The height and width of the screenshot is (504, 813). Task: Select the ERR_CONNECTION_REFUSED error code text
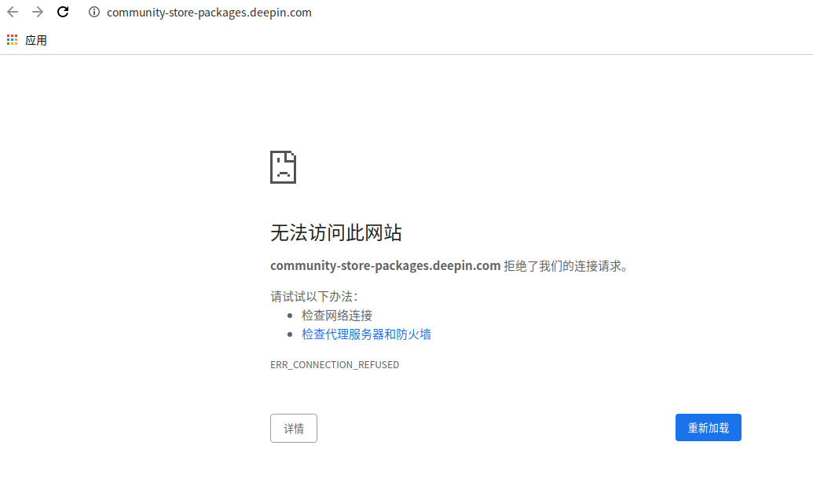(x=335, y=364)
